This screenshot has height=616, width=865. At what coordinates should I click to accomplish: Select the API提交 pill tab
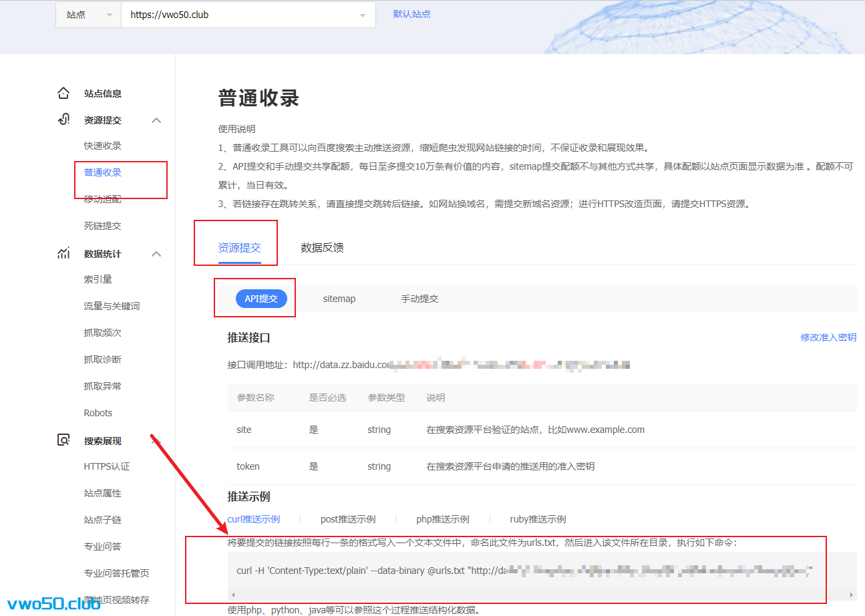(x=261, y=299)
